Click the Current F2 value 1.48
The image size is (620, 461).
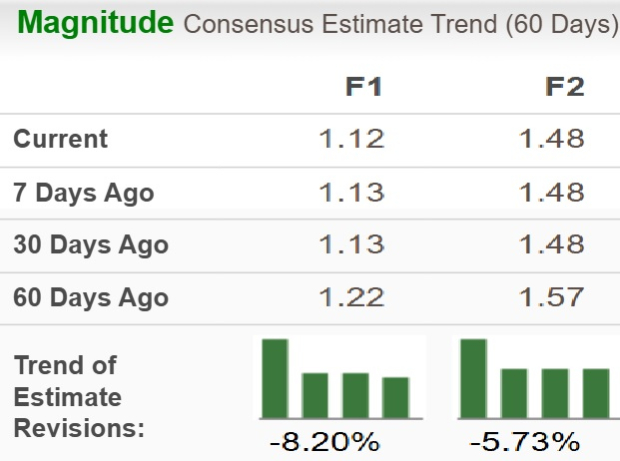(x=552, y=139)
